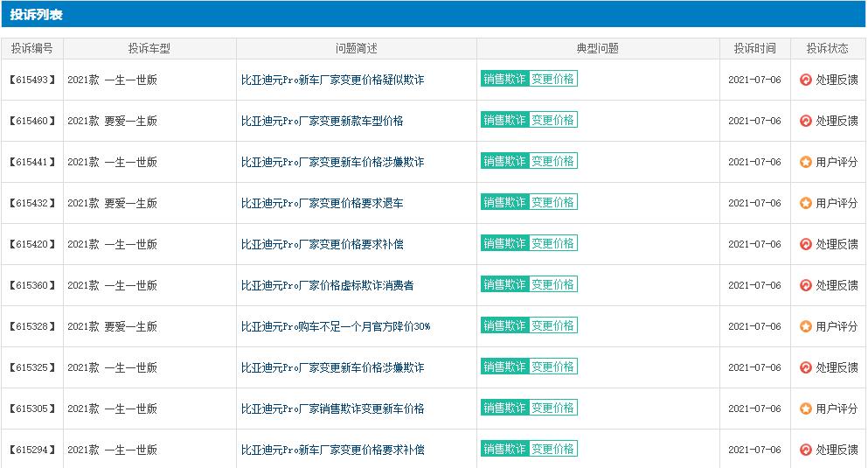Click 变更价格 tag in row 615360
The image size is (868, 468).
click(553, 284)
